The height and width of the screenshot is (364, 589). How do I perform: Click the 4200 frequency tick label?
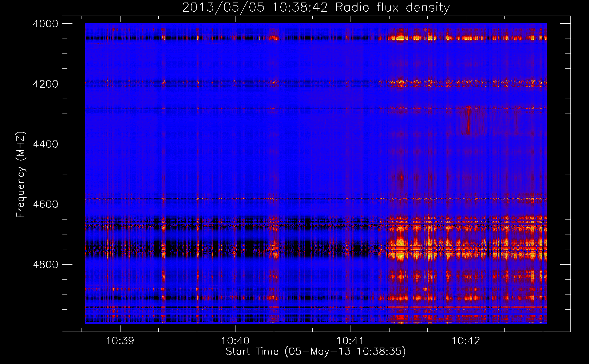(46, 84)
